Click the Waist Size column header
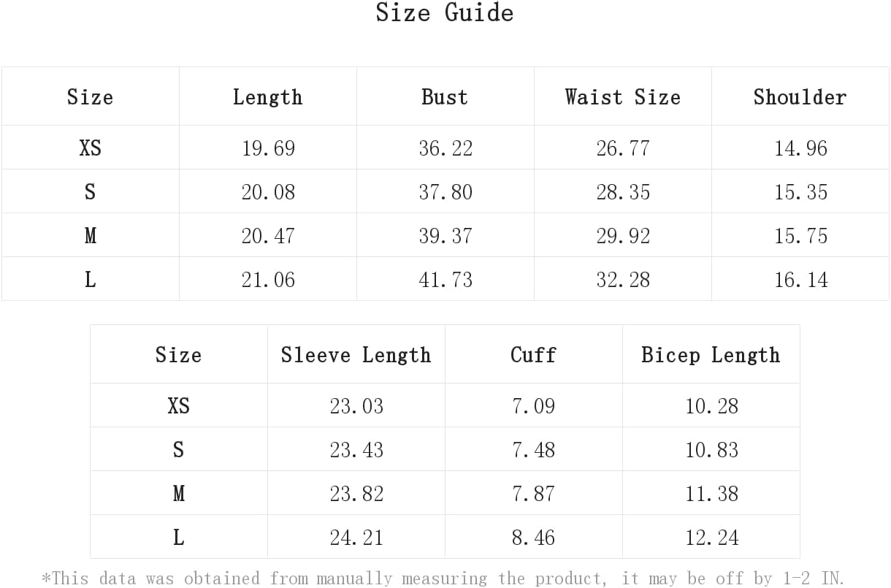This screenshot has height=588, width=891. point(622,96)
